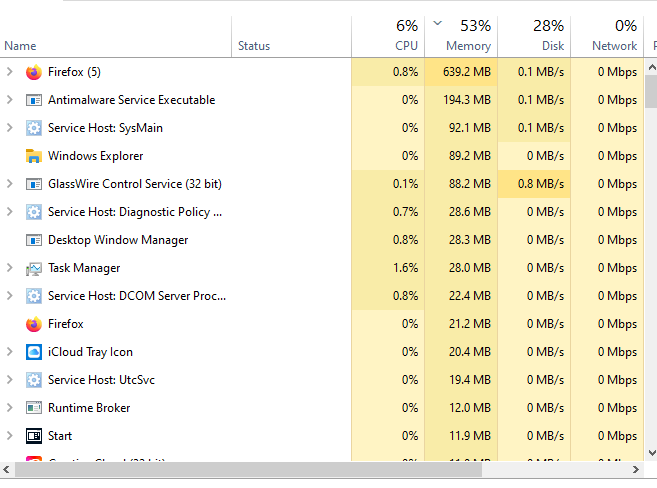Click the horizontal scrollbar thumb
Image resolution: width=657 pixels, height=488 pixels.
248,470
